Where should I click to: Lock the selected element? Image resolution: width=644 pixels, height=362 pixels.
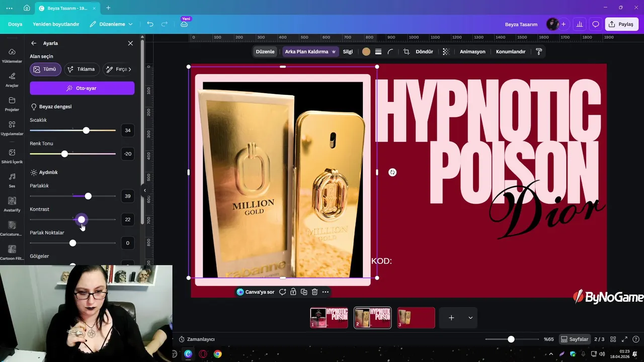point(293,292)
